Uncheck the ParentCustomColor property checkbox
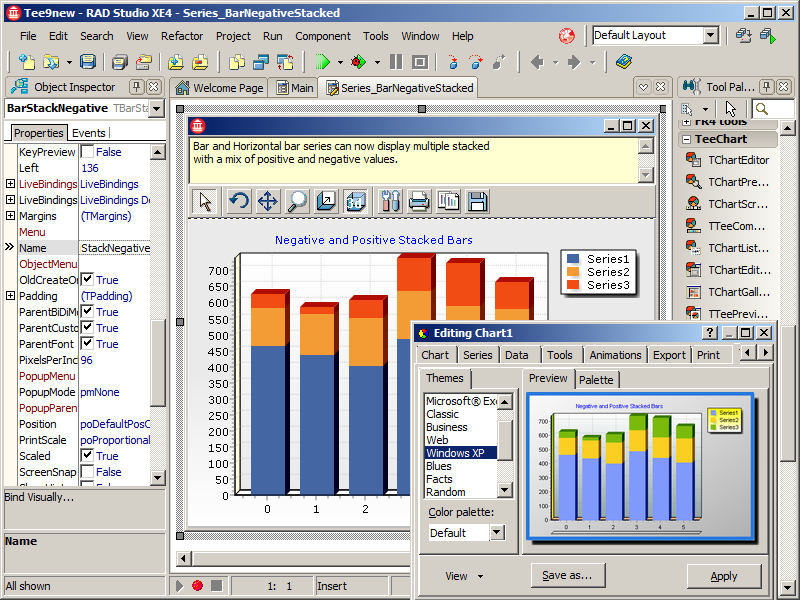 click(87, 328)
